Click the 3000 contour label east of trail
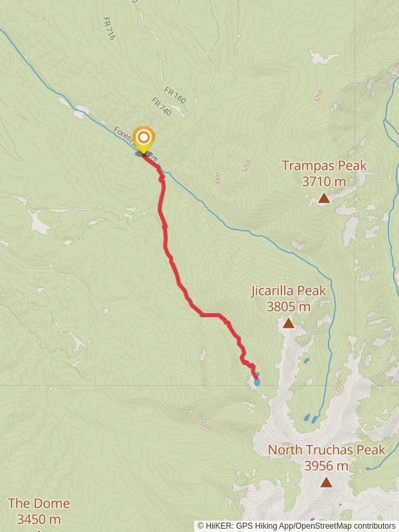The height and width of the screenshot is (532, 399). [x=218, y=179]
